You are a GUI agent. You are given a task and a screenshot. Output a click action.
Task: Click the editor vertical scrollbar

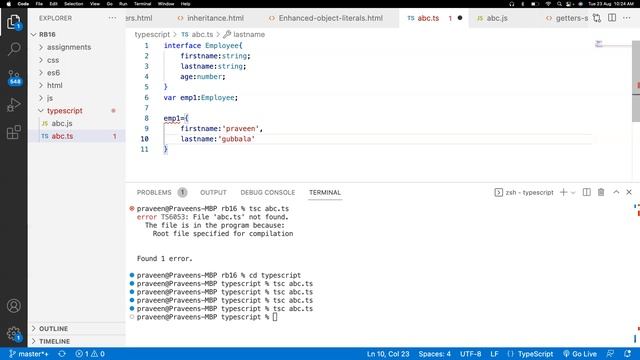(636, 81)
